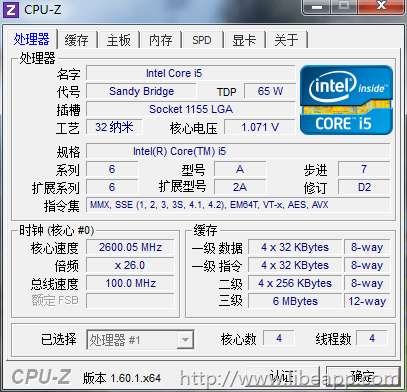
Task: Click the empty 额定 FSB field
Action: coord(130,301)
